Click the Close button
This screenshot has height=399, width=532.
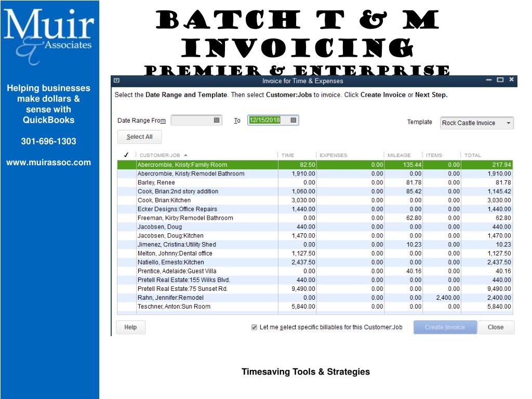(x=496, y=327)
